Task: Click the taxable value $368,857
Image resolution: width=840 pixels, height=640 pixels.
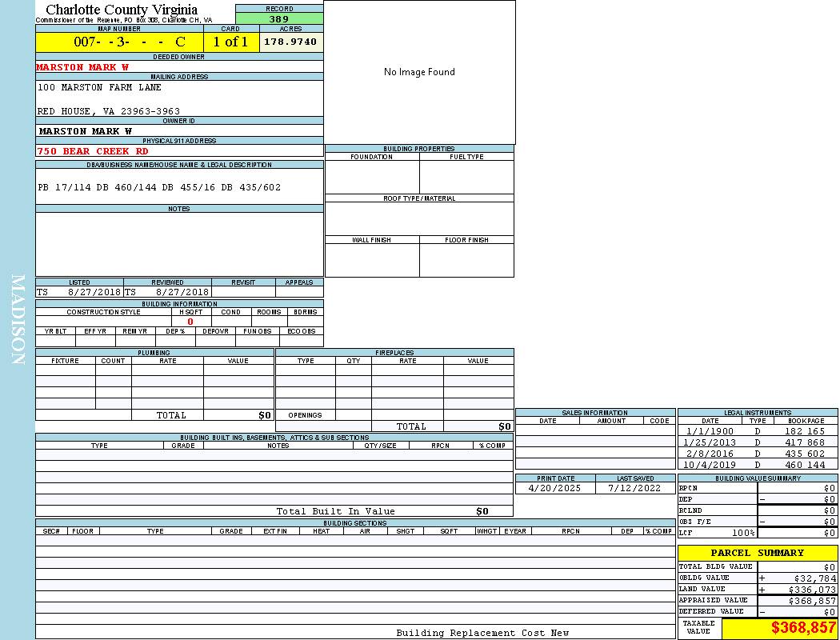Action: [803, 629]
